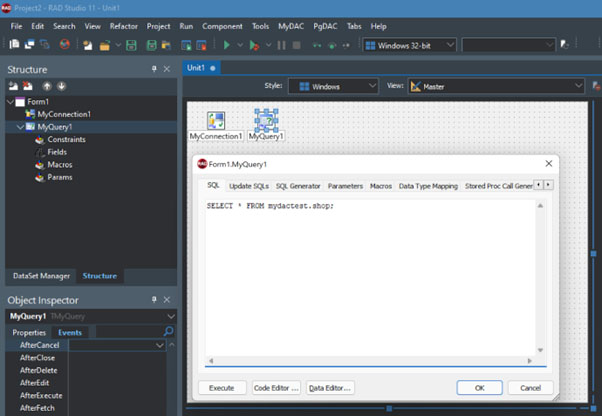Click the Execute button
602x416 pixels.
tap(222, 388)
